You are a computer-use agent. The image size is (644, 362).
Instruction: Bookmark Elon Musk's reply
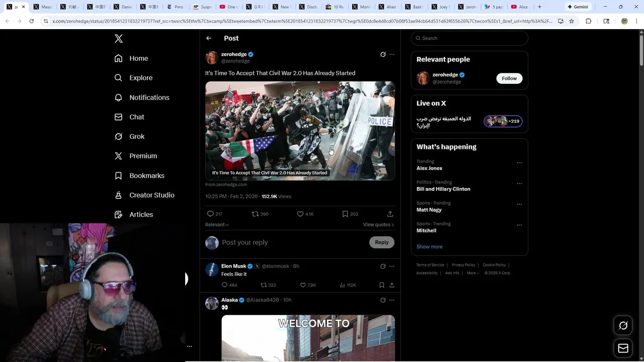[x=382, y=285]
